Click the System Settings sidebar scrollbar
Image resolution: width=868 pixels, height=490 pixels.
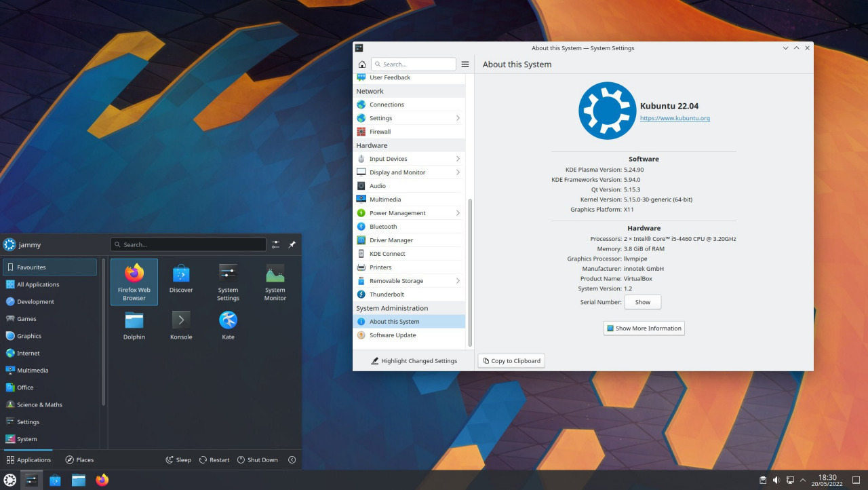point(470,271)
